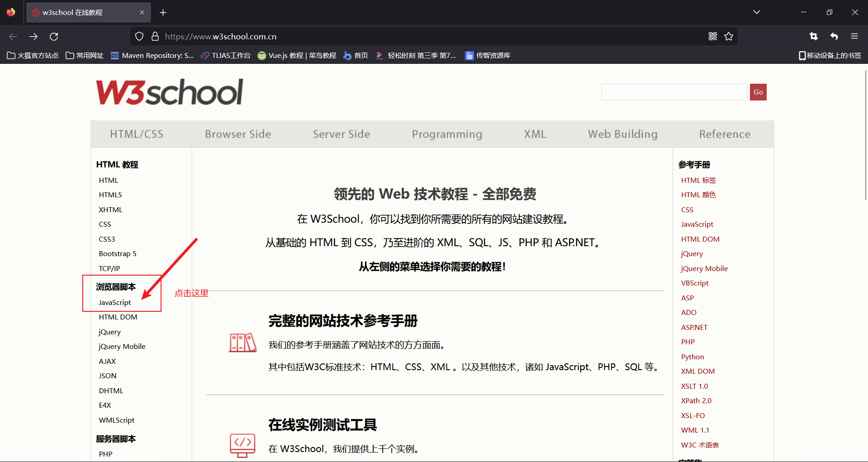This screenshot has width=868, height=462.
Task: Click the padlock site security icon
Action: coord(155,37)
